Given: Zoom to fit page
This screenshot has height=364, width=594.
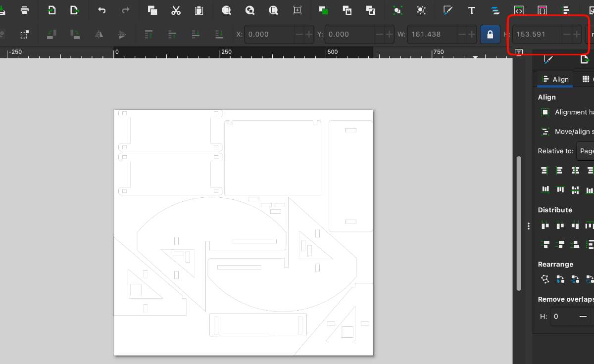Looking at the screenshot, I should coord(273,10).
